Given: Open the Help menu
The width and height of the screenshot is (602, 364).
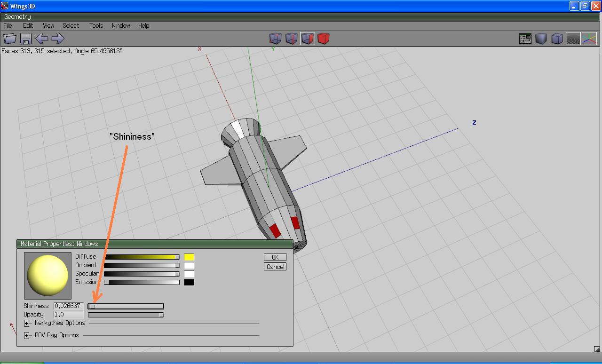Looking at the screenshot, I should click(x=143, y=25).
